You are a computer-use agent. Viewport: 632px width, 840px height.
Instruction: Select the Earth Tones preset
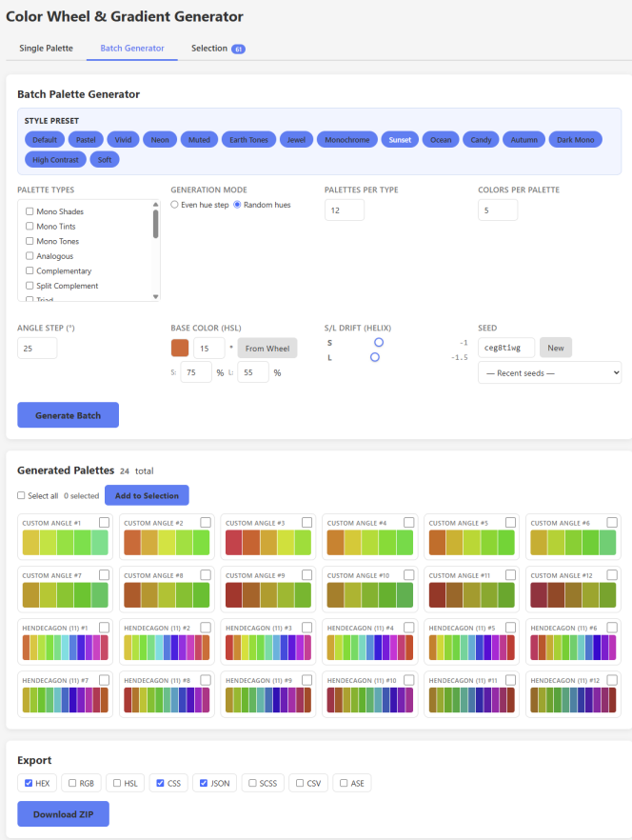249,140
